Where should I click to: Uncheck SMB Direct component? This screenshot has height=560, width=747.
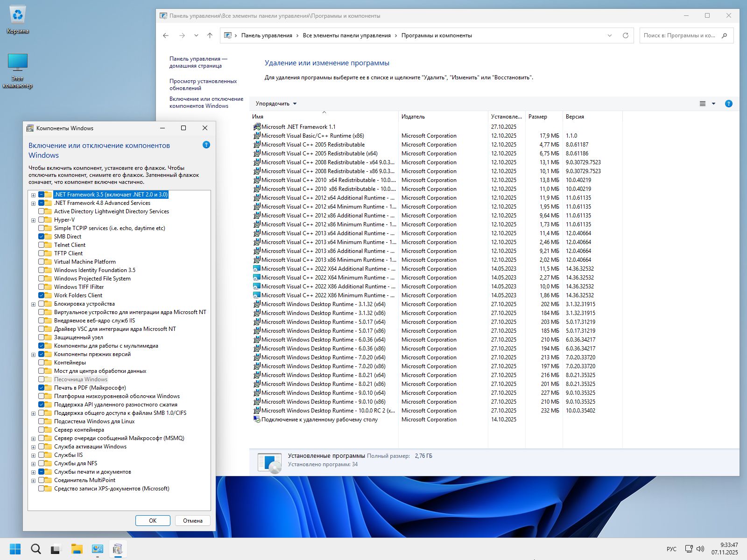pos(42,237)
